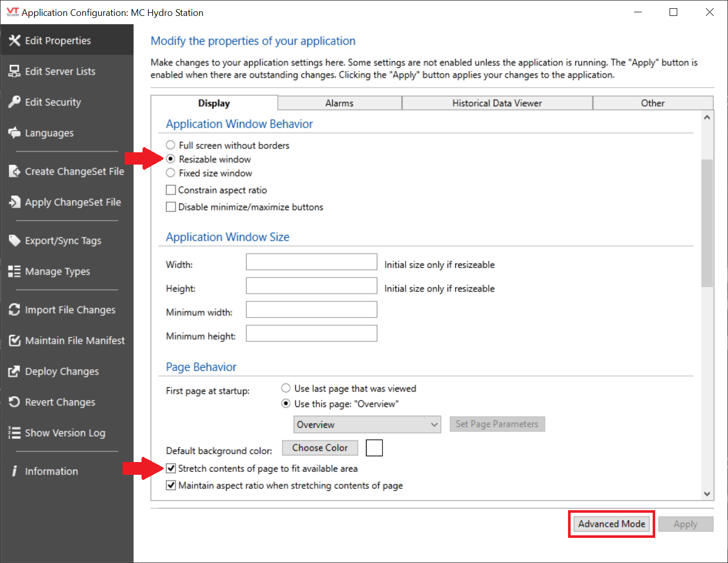
Task: Enable Constrain aspect ratio checkbox
Action: [x=171, y=190]
